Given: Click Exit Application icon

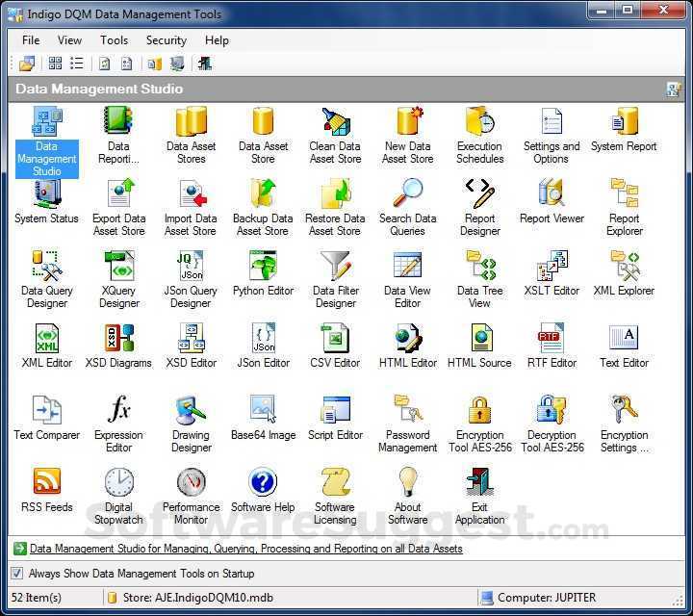Looking at the screenshot, I should 480,496.
